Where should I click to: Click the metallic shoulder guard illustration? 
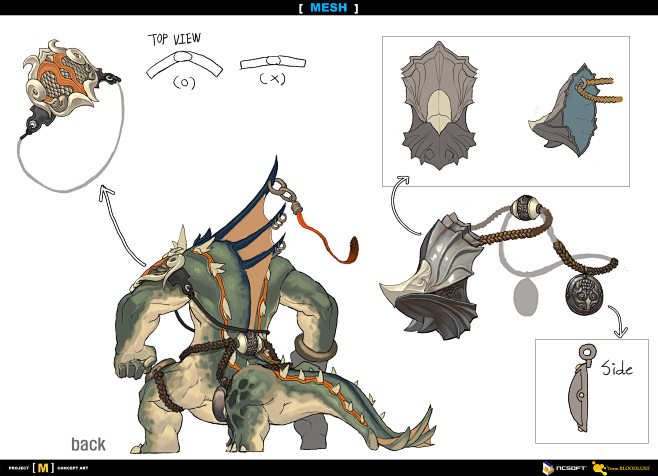(x=432, y=276)
